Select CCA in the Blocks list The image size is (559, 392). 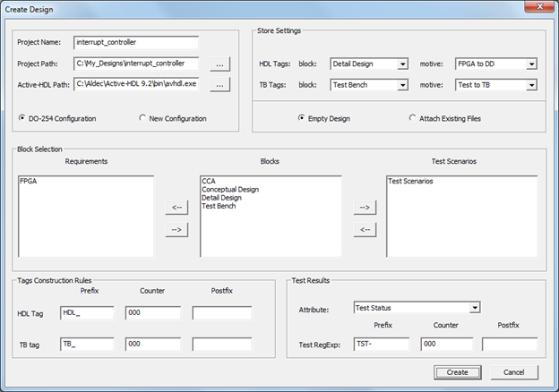click(209, 181)
